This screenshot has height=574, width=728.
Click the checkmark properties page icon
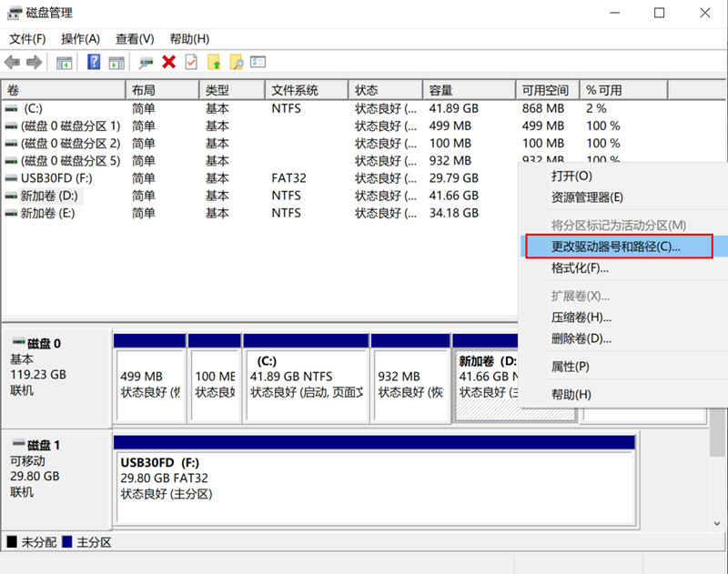click(191, 62)
